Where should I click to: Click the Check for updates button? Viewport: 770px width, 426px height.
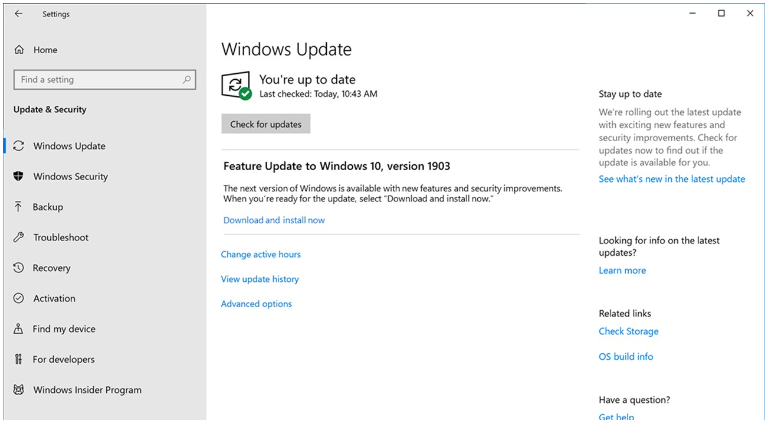tap(266, 124)
